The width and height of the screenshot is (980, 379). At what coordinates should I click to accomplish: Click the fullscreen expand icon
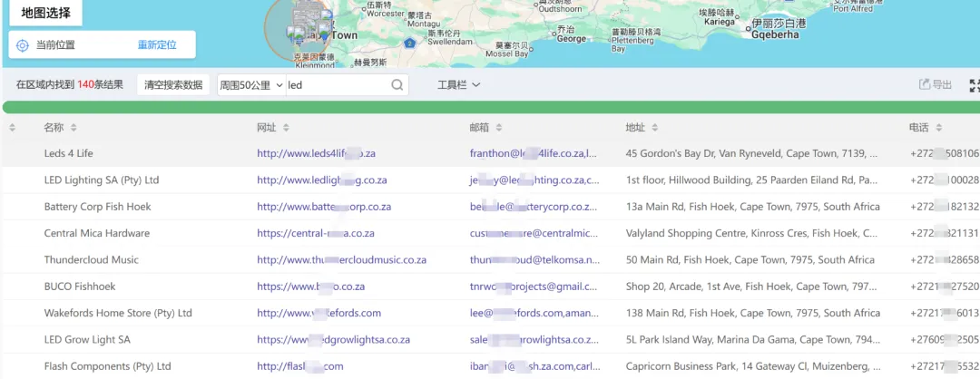[x=975, y=85]
